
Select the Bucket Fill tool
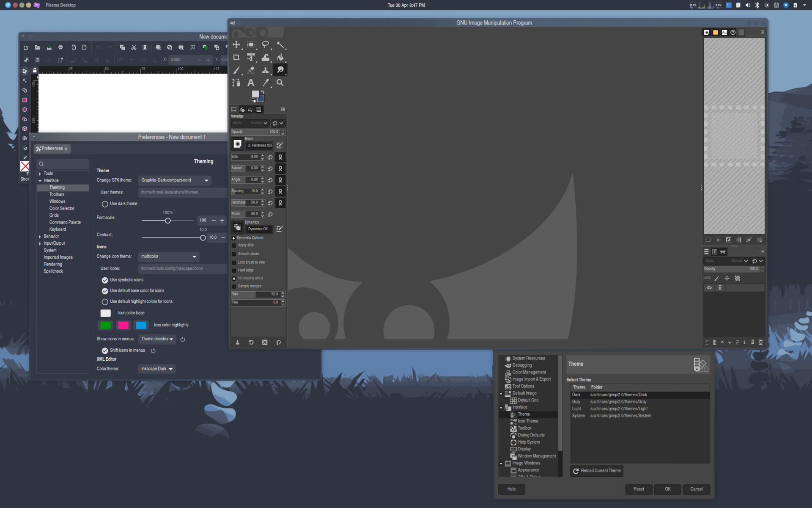click(x=280, y=58)
